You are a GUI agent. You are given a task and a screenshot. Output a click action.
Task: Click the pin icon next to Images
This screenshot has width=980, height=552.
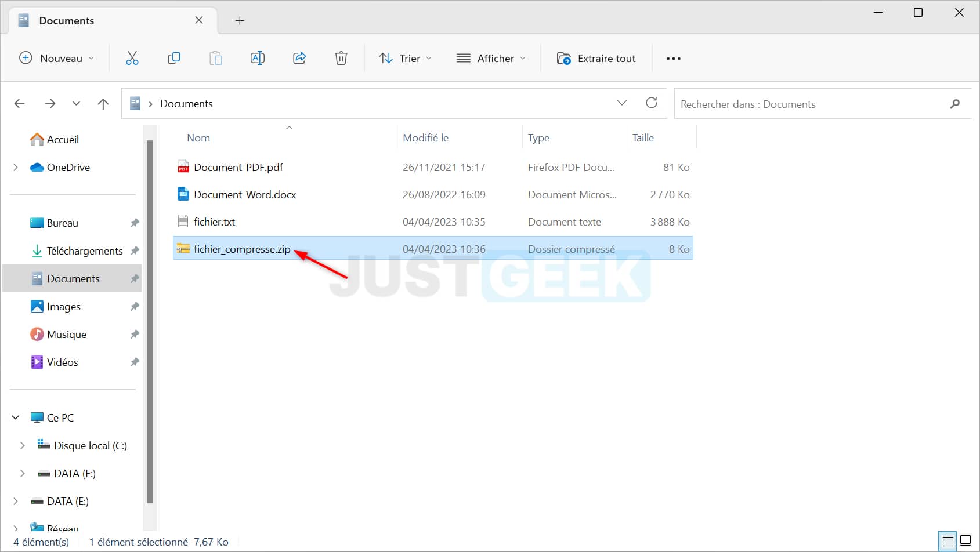tap(135, 306)
